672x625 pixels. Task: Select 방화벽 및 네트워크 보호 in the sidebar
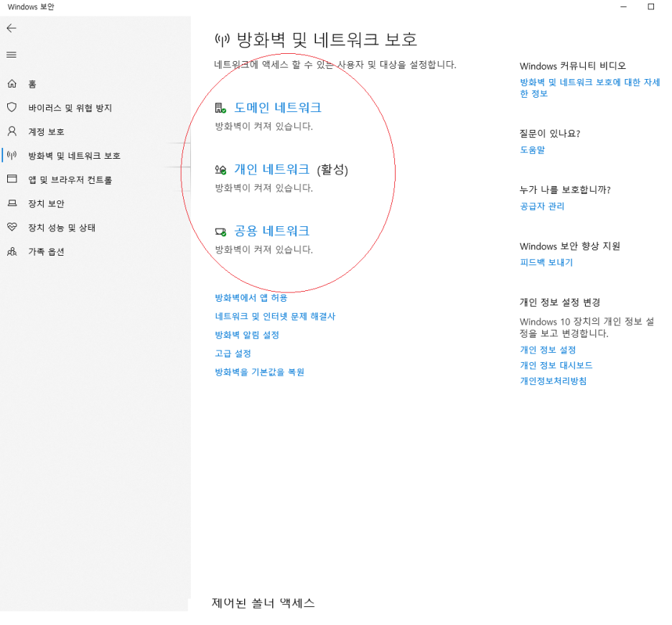coord(74,156)
